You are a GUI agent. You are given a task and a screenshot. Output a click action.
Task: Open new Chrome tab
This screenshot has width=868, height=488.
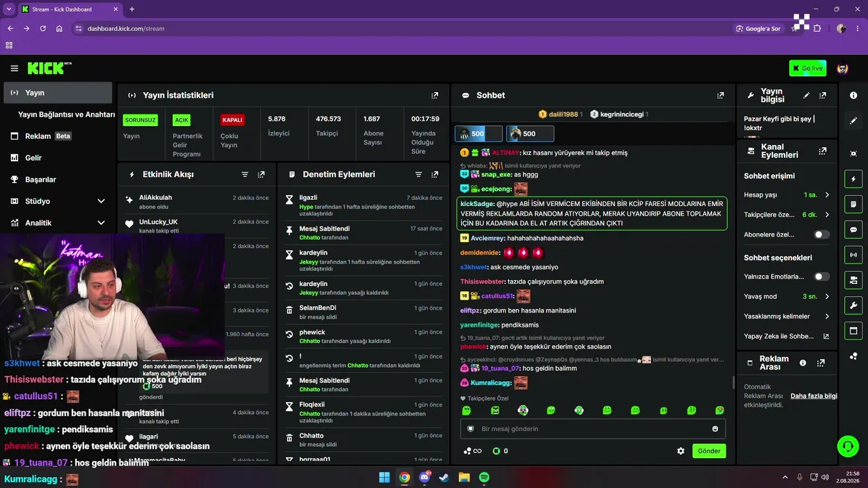(132, 9)
